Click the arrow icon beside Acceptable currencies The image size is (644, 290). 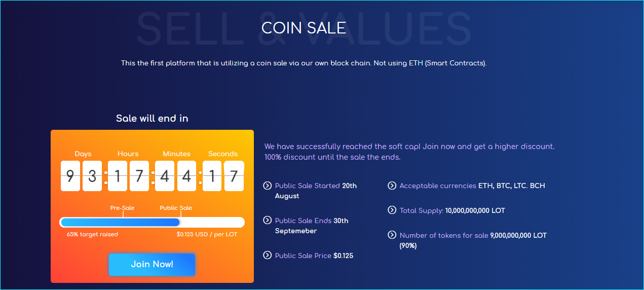[392, 186]
